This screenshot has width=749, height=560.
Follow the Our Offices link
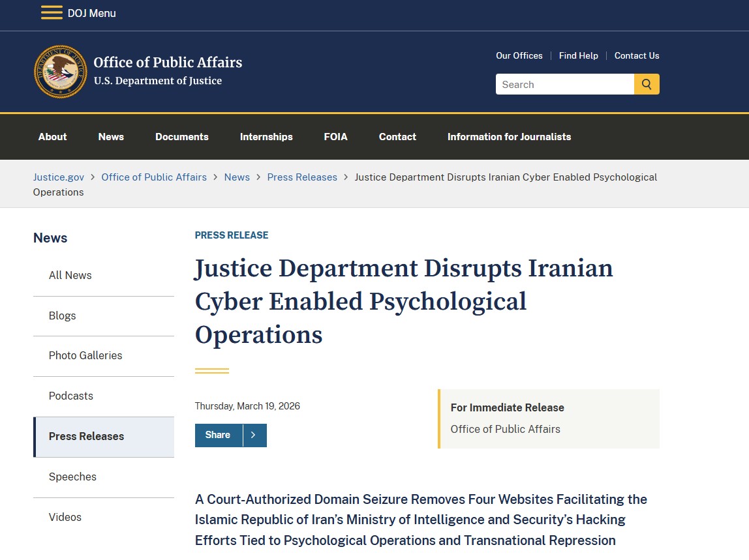point(519,56)
